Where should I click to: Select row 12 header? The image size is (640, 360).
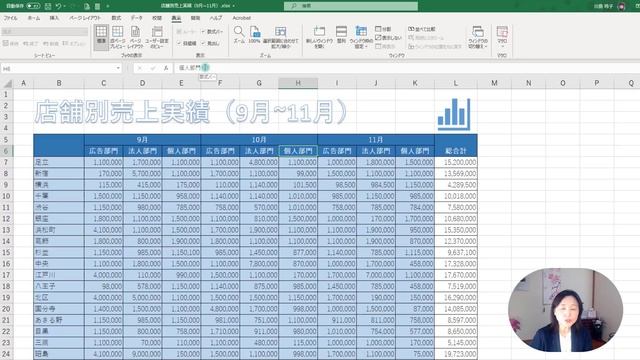[x=7, y=219]
